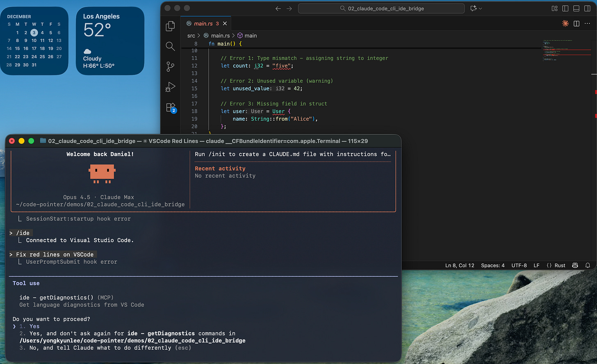Open notifications via the bell icon
The width and height of the screenshot is (597, 364).
tap(588, 265)
